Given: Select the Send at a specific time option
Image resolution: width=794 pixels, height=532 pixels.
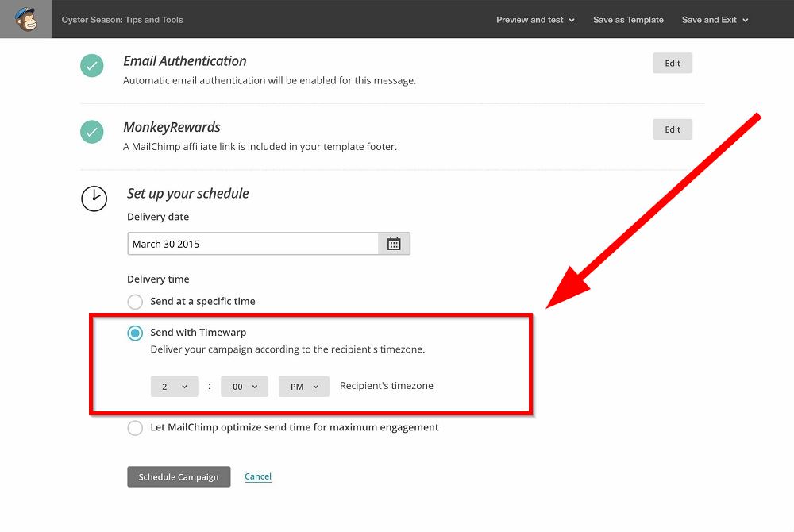Looking at the screenshot, I should point(135,302).
